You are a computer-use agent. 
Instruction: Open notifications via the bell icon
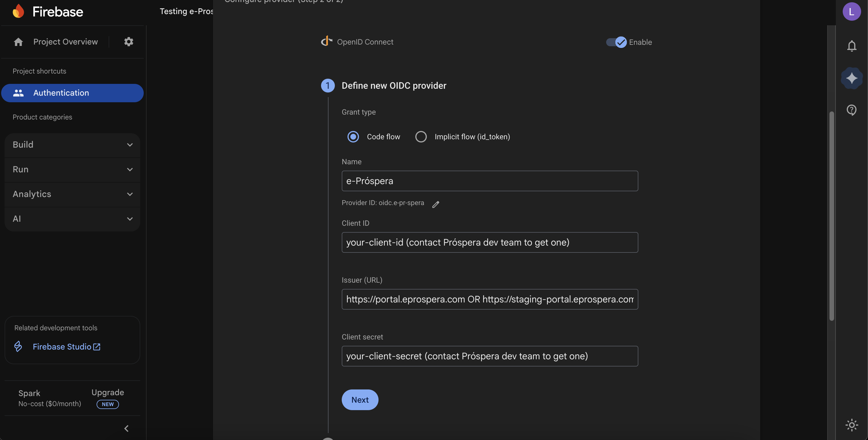coord(852,46)
